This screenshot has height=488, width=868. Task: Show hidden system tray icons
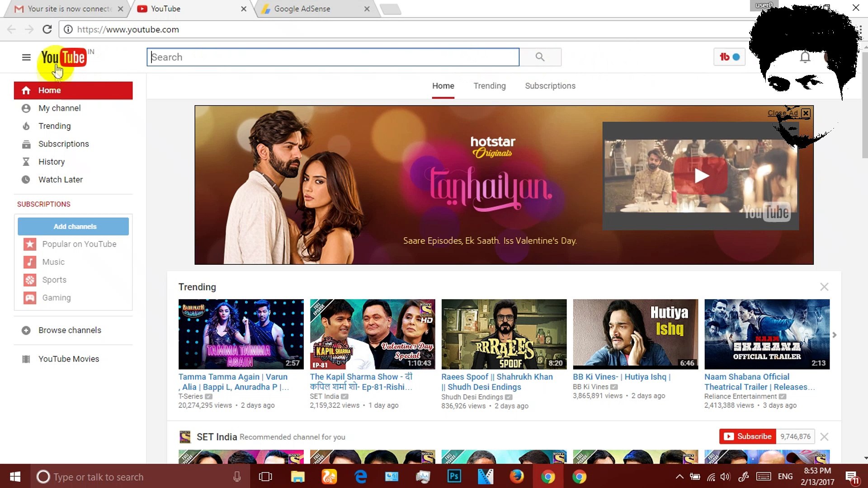[679, 477]
